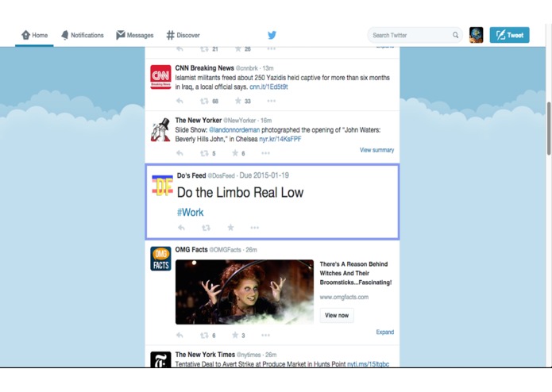The height and width of the screenshot is (392, 552).
Task: Open the Do's Feed DF avatar
Action: point(162,185)
